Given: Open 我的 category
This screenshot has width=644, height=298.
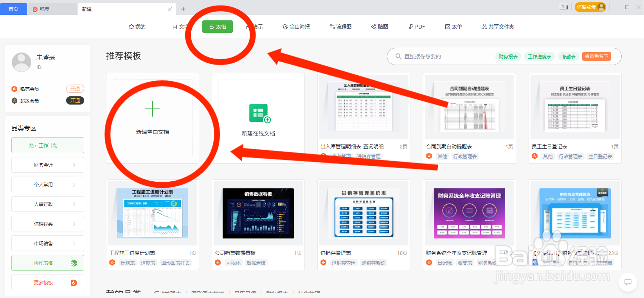Looking at the screenshot, I should point(137,27).
